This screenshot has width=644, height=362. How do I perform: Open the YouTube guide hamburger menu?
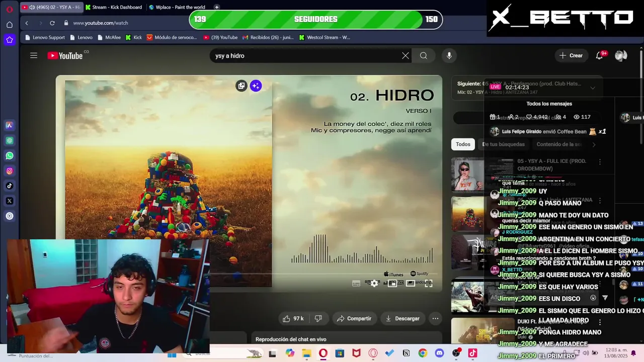point(34,56)
